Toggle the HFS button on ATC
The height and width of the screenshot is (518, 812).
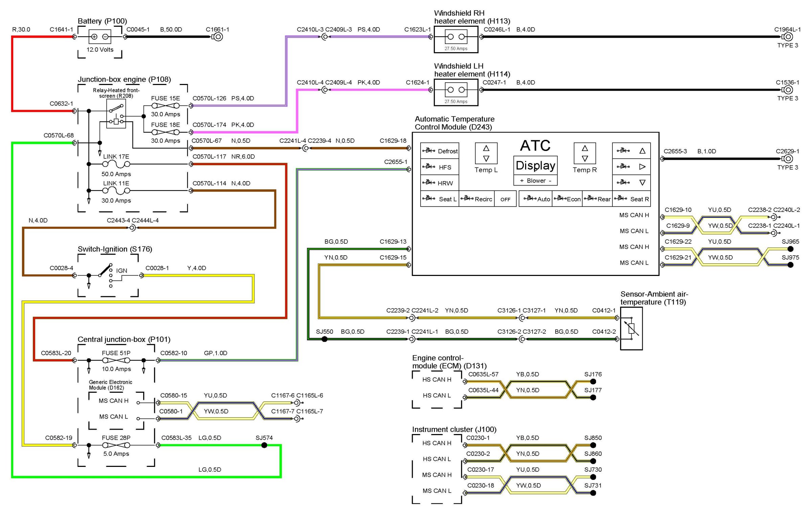tap(439, 167)
